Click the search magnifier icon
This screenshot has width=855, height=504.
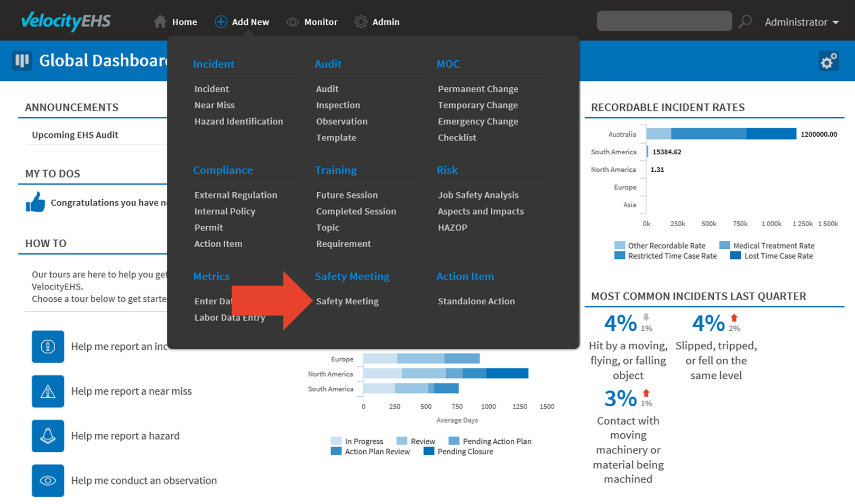click(x=745, y=22)
